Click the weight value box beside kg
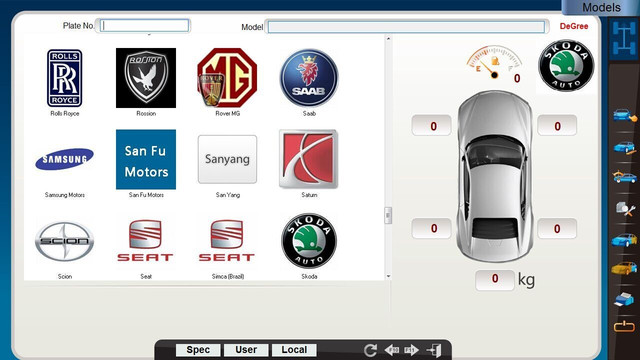The width and height of the screenshot is (640, 360). 495,280
